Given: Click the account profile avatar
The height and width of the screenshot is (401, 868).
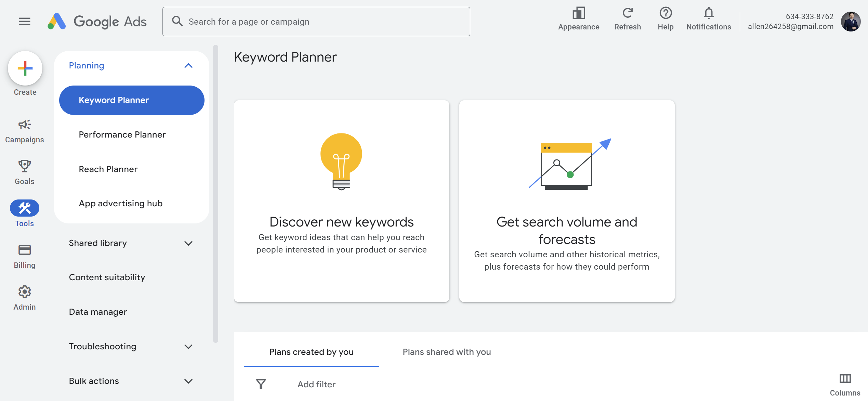Looking at the screenshot, I should [x=851, y=22].
